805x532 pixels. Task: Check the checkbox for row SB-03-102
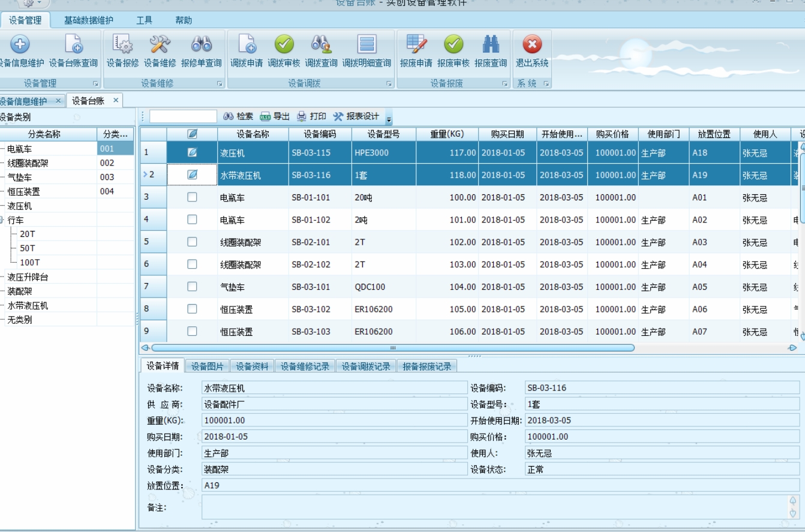click(x=192, y=309)
